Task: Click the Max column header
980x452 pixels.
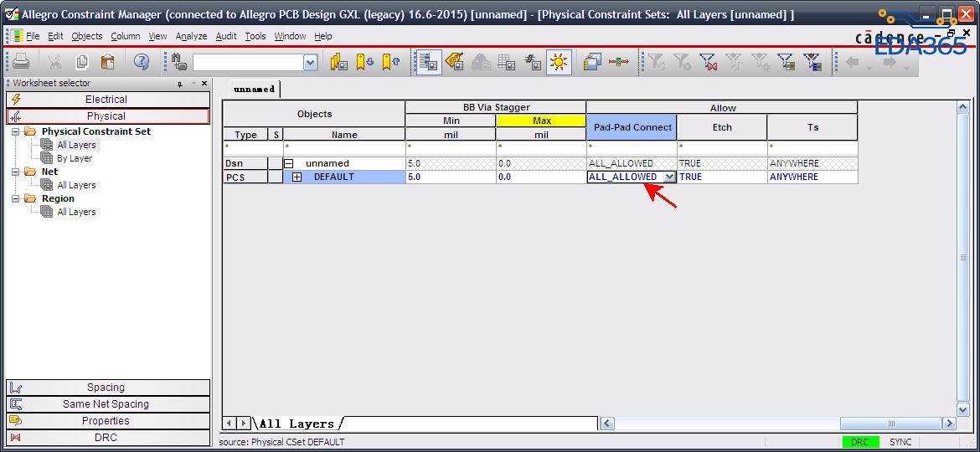Action: click(x=541, y=121)
